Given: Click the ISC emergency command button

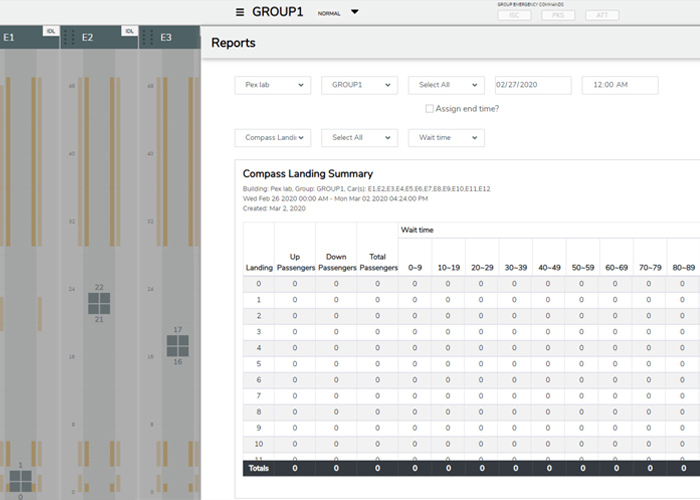Looking at the screenshot, I should click(514, 15).
